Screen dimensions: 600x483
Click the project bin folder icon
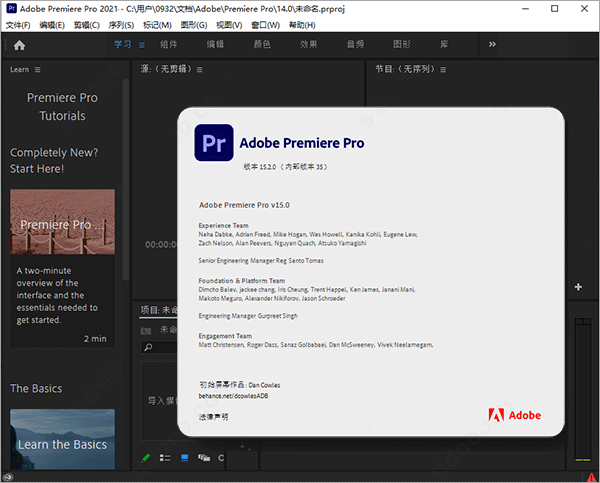point(146,329)
